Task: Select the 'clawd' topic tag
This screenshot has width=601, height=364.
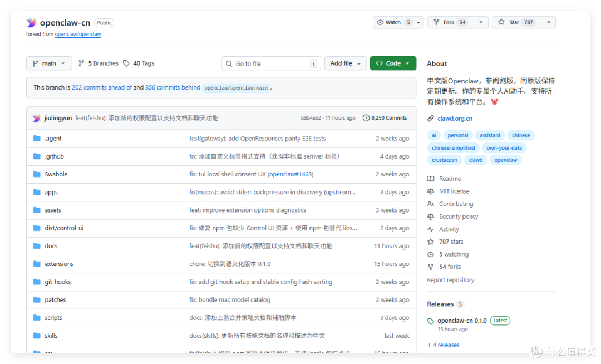Action: click(476, 160)
